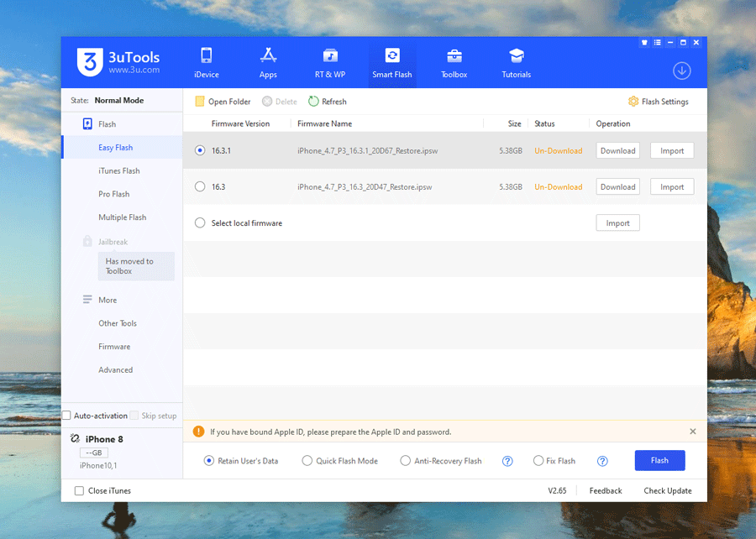Image resolution: width=756 pixels, height=539 pixels.
Task: Download the 16.3.1 firmware
Action: click(x=617, y=151)
